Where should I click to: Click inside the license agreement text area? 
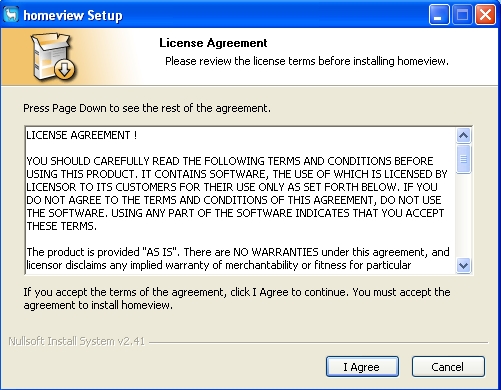240,201
